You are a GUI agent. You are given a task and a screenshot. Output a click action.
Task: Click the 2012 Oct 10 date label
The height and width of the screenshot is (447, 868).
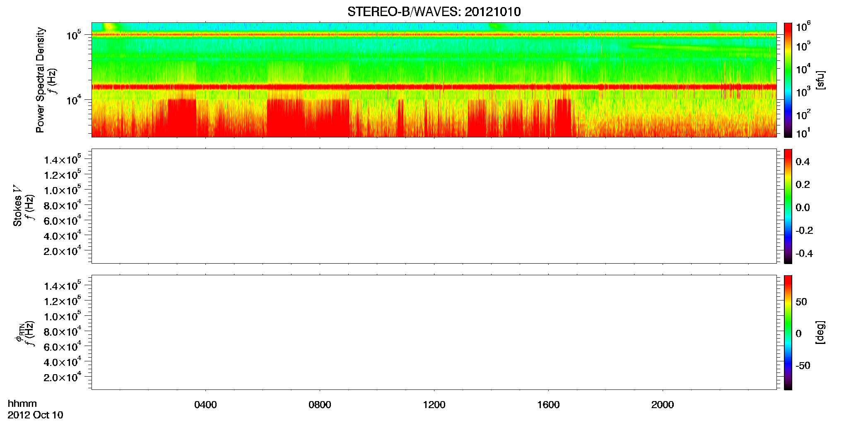pos(35,415)
